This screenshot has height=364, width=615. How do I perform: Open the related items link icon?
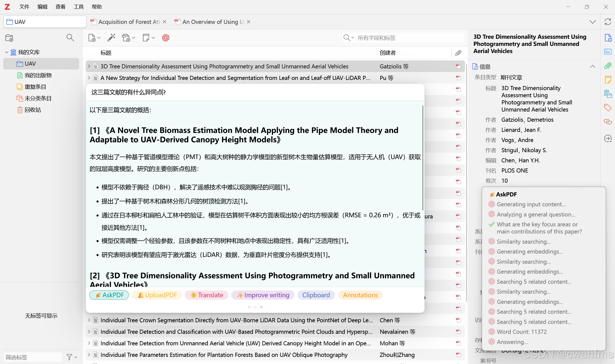(608, 121)
